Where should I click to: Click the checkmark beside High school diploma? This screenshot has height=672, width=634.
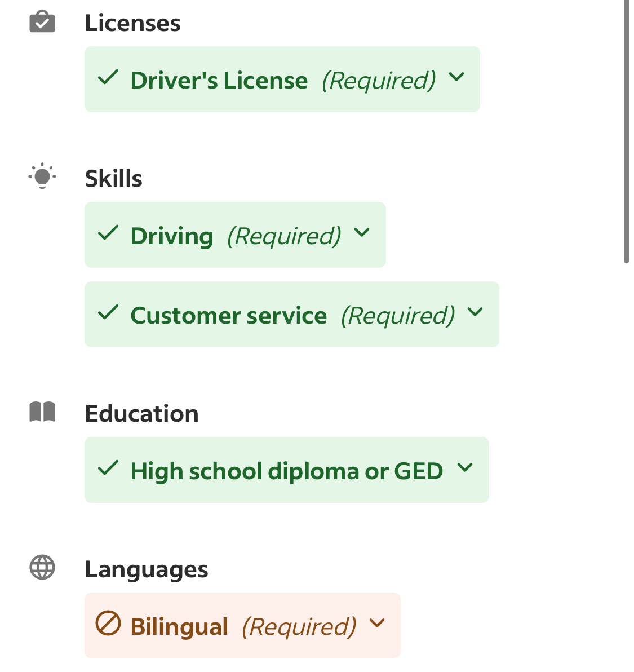(108, 468)
